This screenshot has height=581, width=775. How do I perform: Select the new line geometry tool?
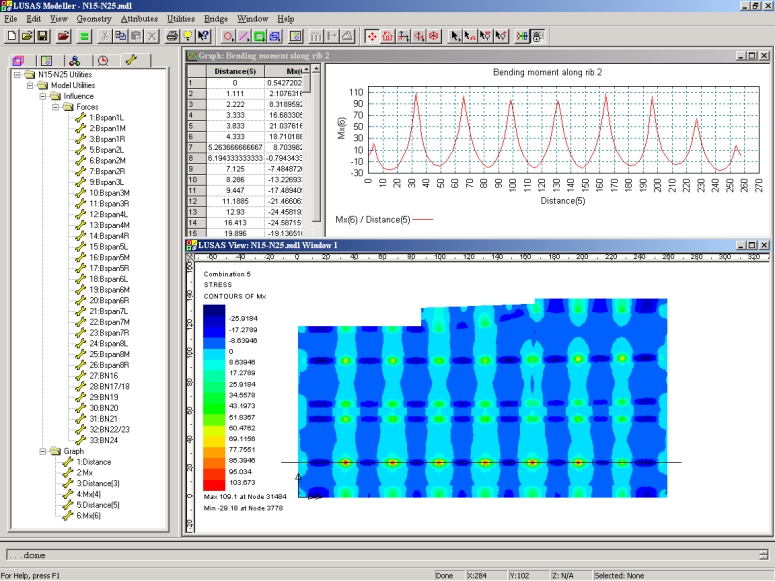tap(244, 36)
